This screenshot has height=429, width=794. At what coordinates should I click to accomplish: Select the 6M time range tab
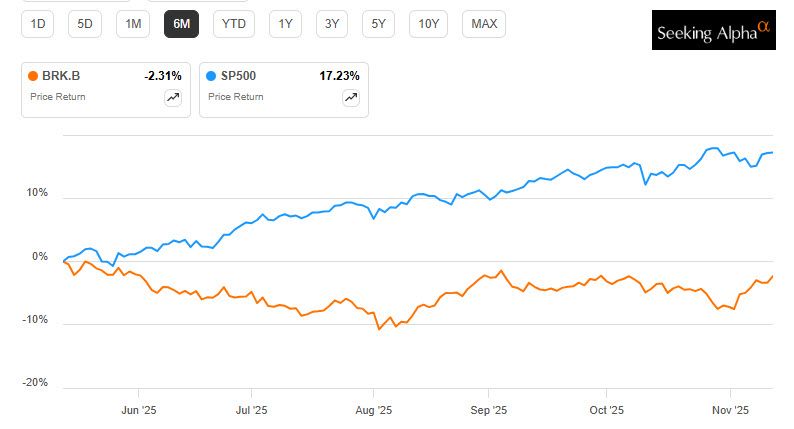181,23
